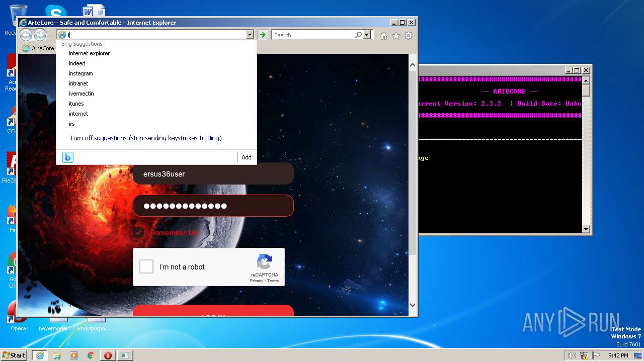Viewport: 644px width, 362px height.
Task: Check the I'm not a robot box
Action: (x=146, y=266)
